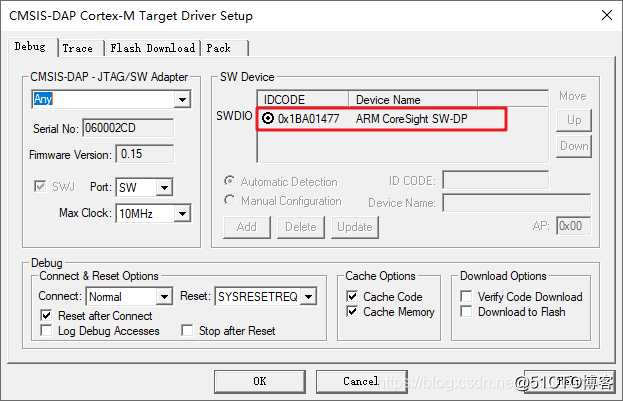Enable Download to Flash checkbox
The image size is (623, 401).
(x=466, y=312)
